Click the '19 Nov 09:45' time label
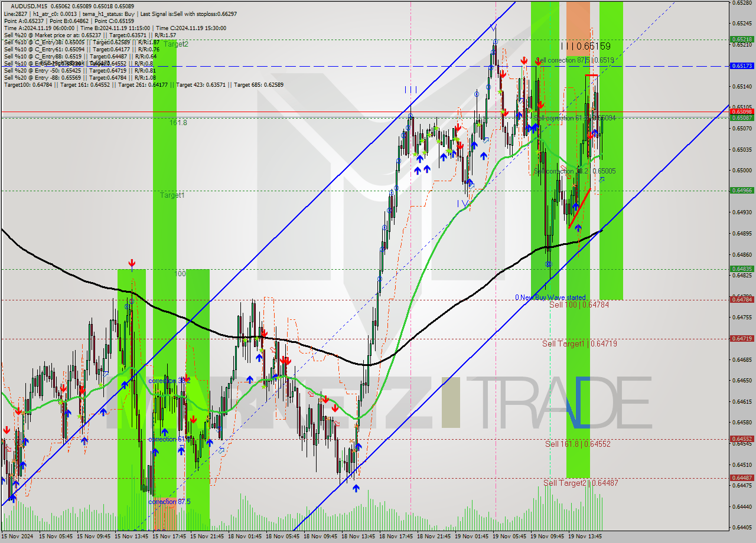Image resolution: width=756 pixels, height=543 pixels. click(546, 537)
